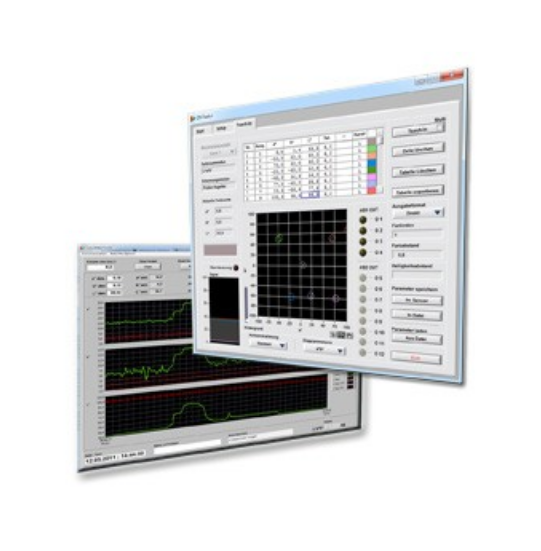Click the vertical slider beside the color graph
Viewport: 541px width, 551px height.
[246, 303]
